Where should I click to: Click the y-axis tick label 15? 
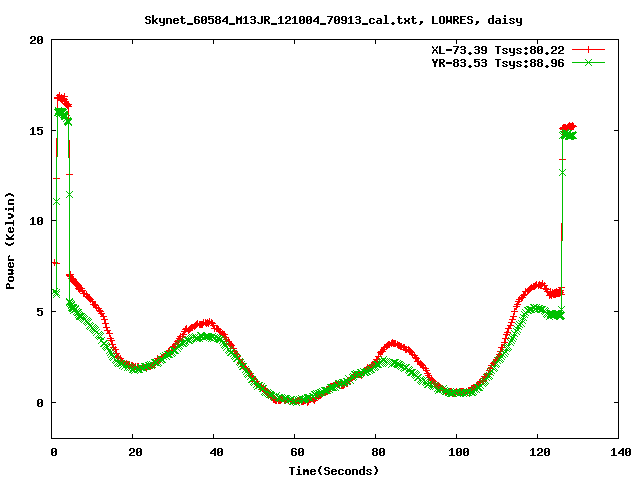point(36,131)
